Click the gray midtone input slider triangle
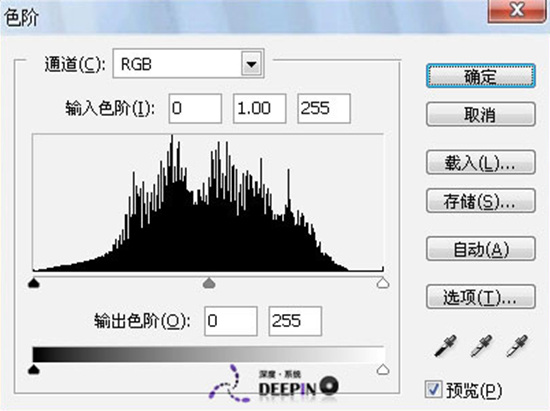This screenshot has height=411, width=550. click(x=209, y=283)
